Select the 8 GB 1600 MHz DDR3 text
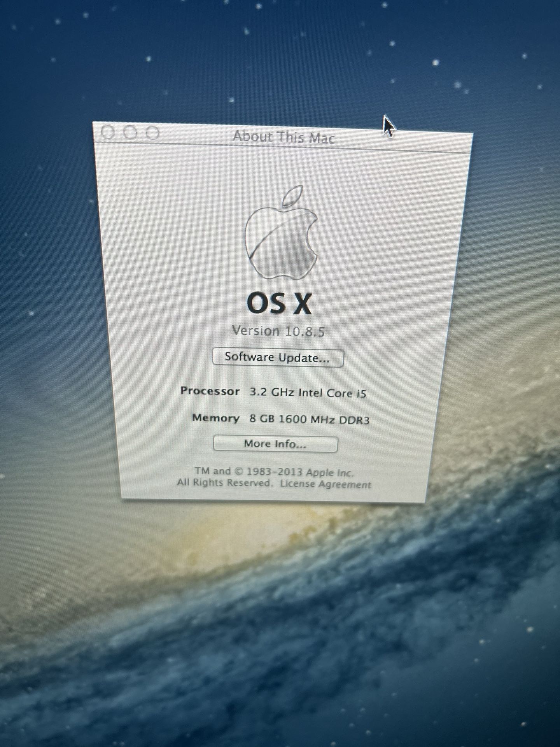Screen dimensions: 560x747 [x=310, y=419]
